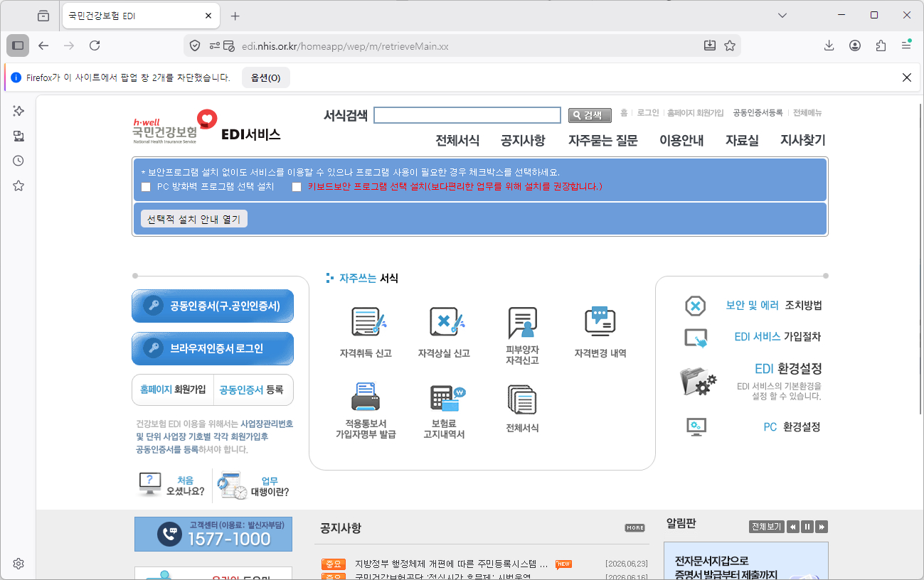Open the 자주묻는 질문 menu

(x=603, y=140)
